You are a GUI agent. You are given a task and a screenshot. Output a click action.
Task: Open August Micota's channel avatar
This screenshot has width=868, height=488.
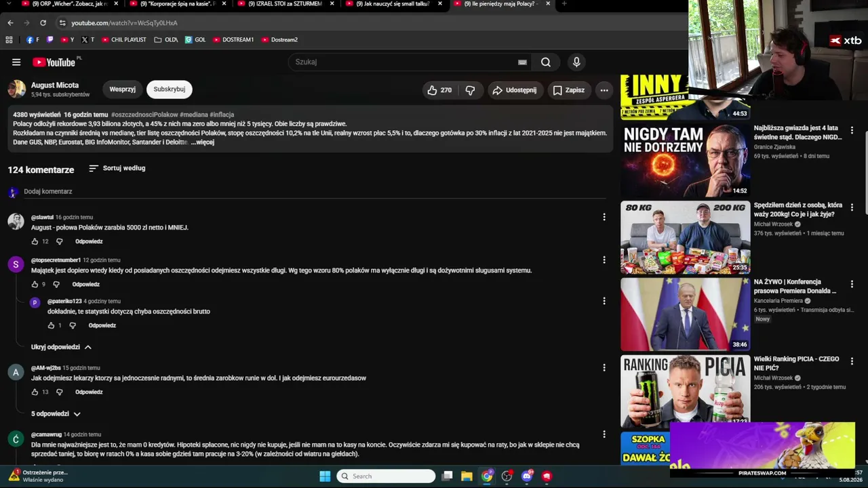[17, 89]
